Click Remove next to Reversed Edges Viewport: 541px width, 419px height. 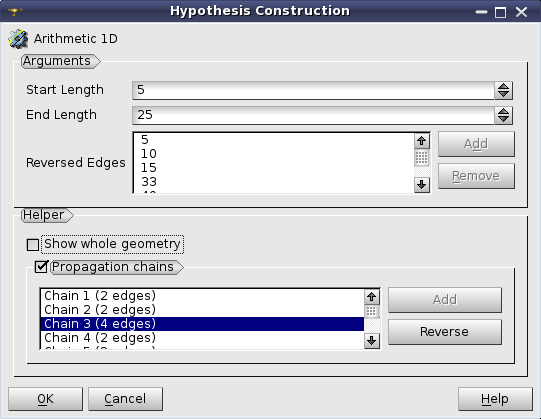tap(476, 176)
